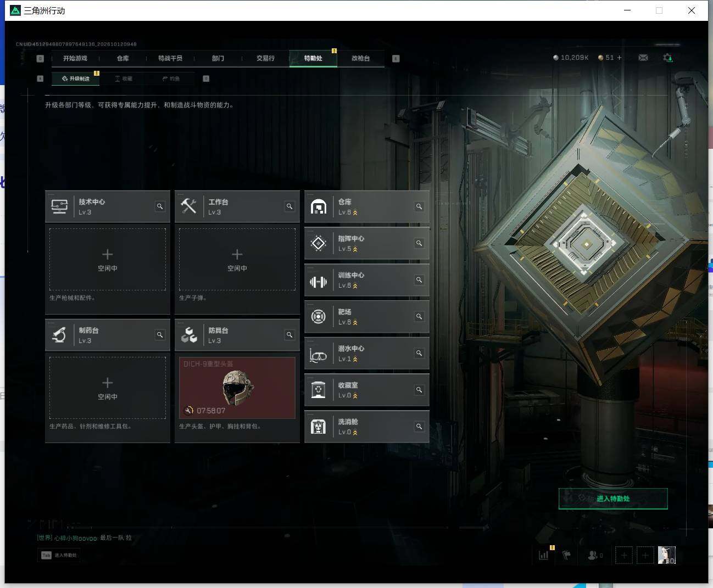The height and width of the screenshot is (588, 713).
Task: Click the flags icon at bottom
Action: pyautogui.click(x=567, y=555)
